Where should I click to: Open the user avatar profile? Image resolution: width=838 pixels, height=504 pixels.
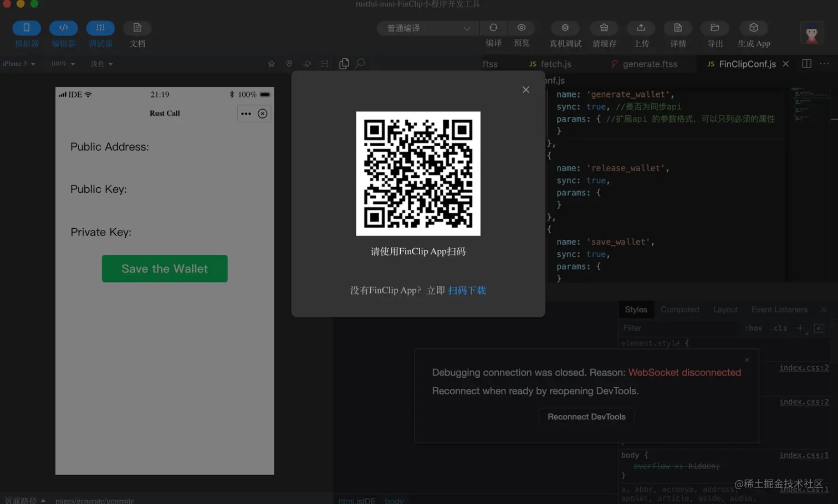[812, 33]
